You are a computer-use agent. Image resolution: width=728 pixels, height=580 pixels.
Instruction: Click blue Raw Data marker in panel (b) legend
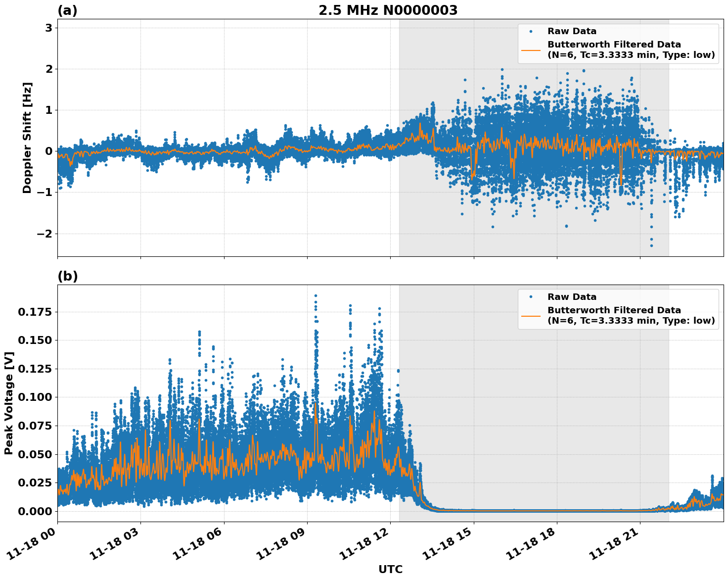coord(531,297)
